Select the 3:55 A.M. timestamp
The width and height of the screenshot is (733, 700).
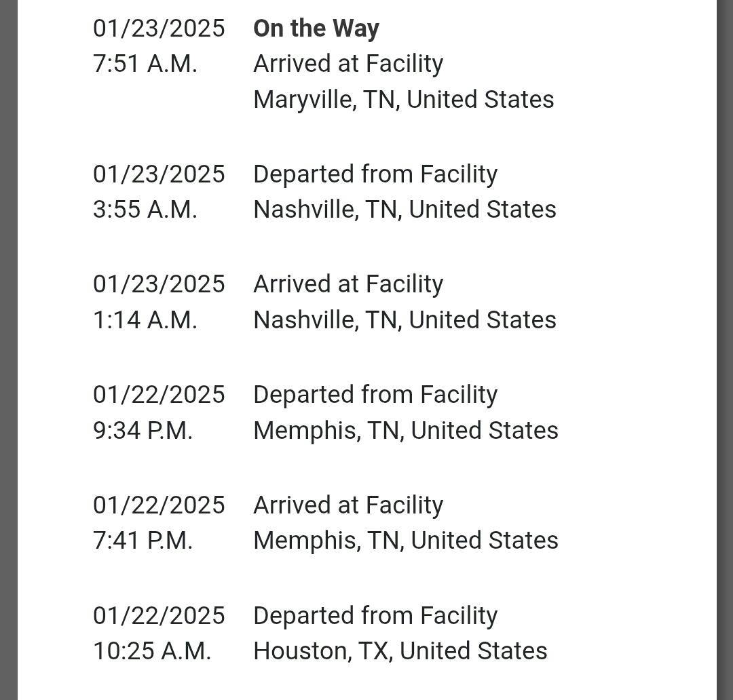pos(145,210)
